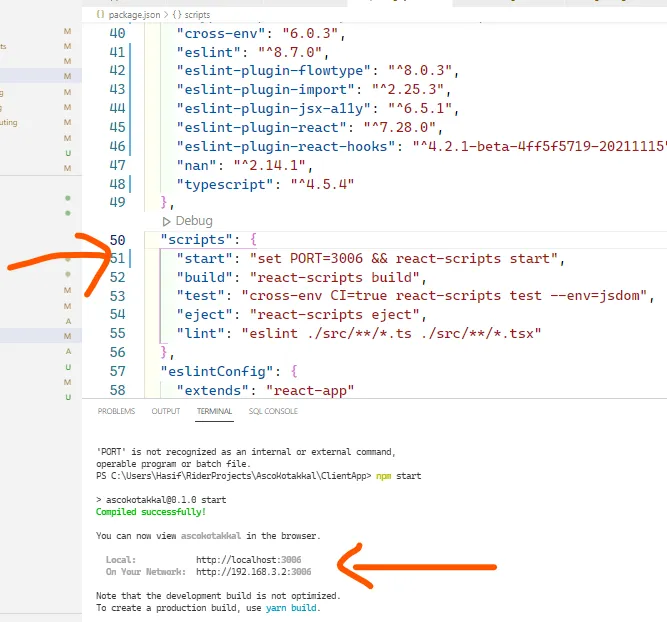Screen dimensions: 667x622
Task: Click the "'PORT' is not recognized" error line
Action: pyautogui.click(x=246, y=452)
